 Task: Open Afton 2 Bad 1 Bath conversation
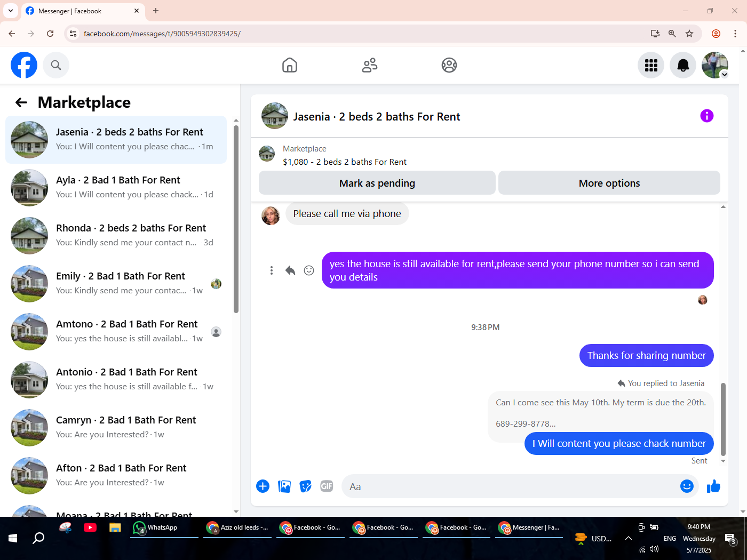[x=116, y=476]
